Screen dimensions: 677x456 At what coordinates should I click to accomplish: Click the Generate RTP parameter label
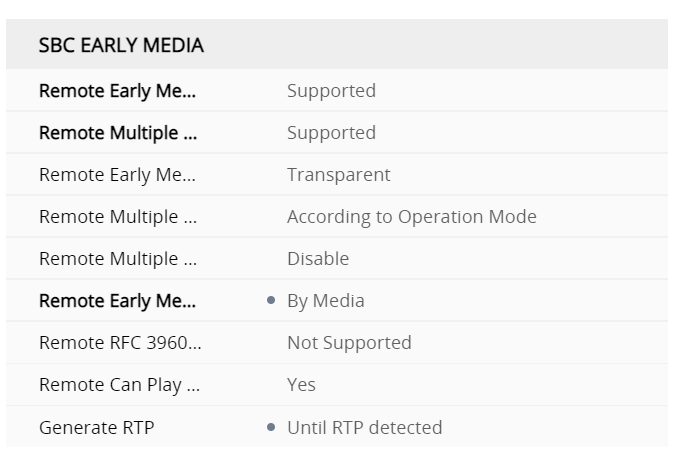point(96,427)
